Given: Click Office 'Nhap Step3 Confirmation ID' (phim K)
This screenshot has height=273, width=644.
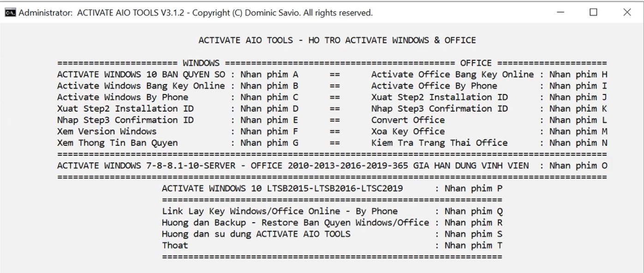Looking at the screenshot, I should (x=440, y=109).
